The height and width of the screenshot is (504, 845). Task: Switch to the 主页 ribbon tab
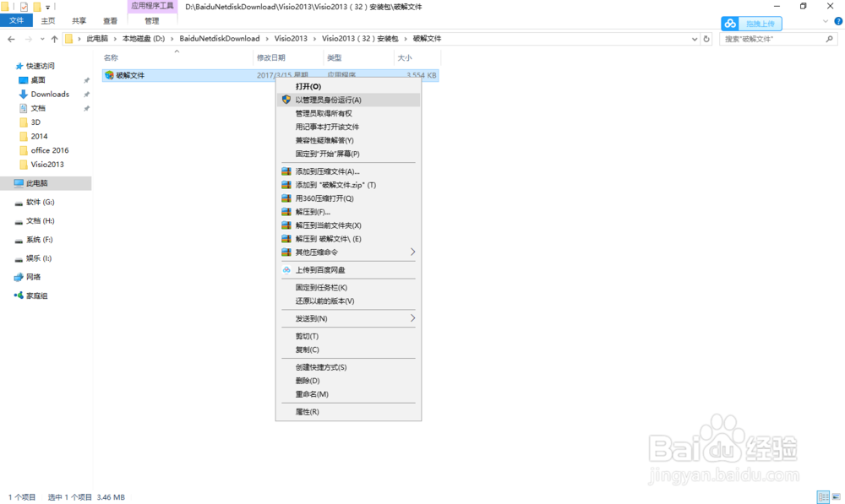pos(48,20)
